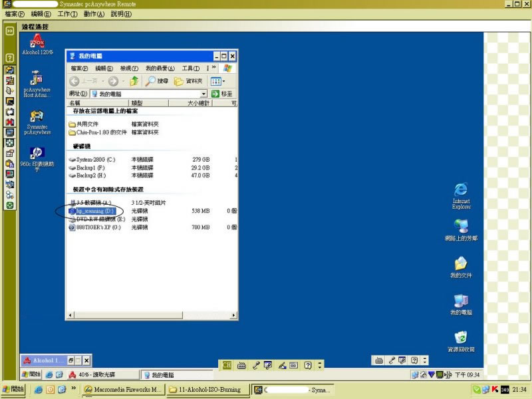This screenshot has width=532, height=399.
Task: Click the 搜尋 search icon in explorer toolbar
Action: tap(157, 80)
